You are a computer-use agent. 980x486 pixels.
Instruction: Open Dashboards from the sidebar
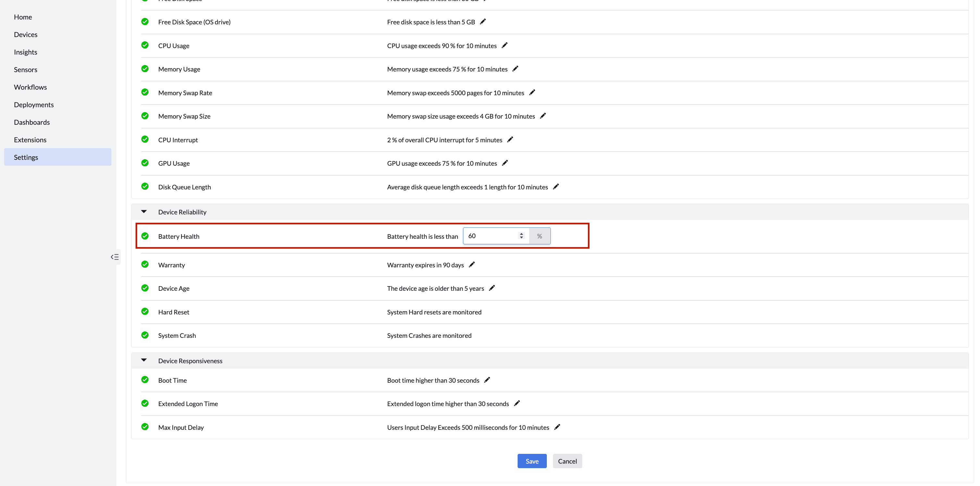click(x=32, y=122)
